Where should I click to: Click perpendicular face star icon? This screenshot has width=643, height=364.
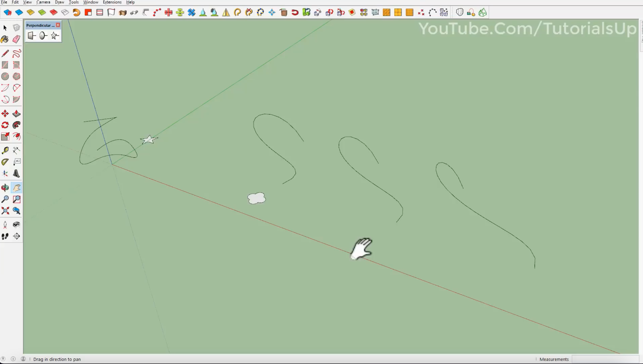point(55,35)
